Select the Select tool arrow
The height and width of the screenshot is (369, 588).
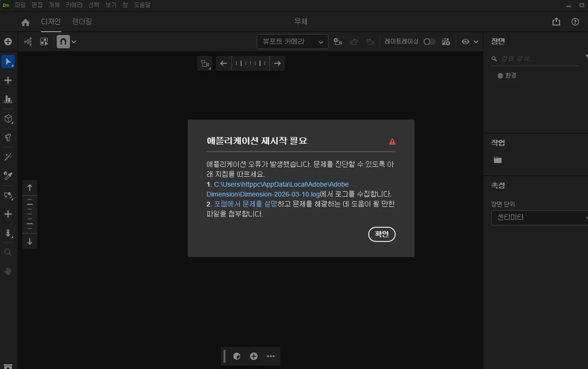click(8, 61)
